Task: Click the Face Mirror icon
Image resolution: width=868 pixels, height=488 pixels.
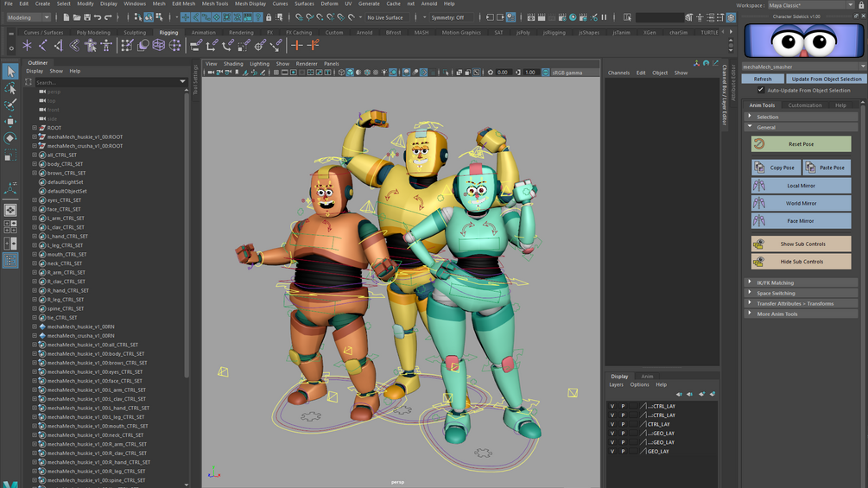Action: point(759,221)
